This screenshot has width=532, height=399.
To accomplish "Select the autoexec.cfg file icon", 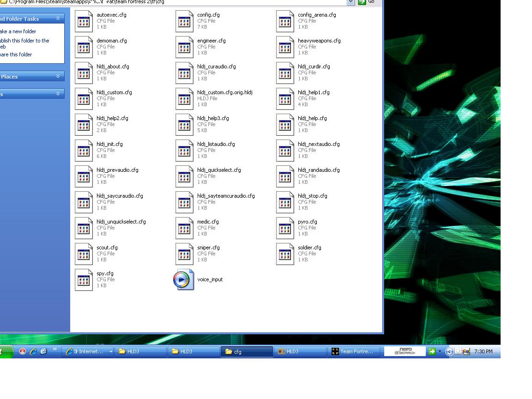I will point(84,21).
